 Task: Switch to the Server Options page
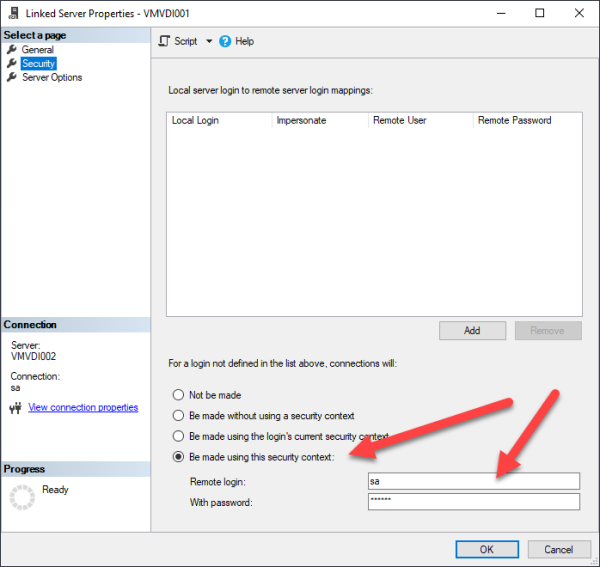pos(52,78)
